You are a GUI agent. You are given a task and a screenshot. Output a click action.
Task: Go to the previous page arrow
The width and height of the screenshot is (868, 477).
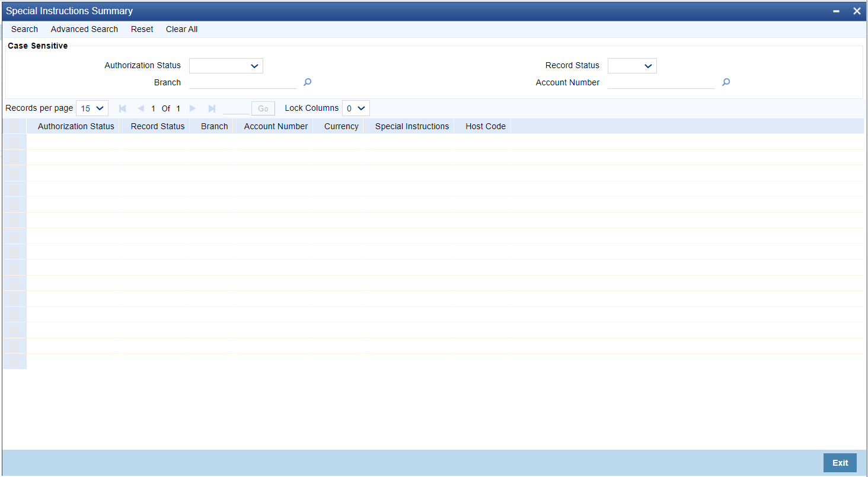(141, 108)
